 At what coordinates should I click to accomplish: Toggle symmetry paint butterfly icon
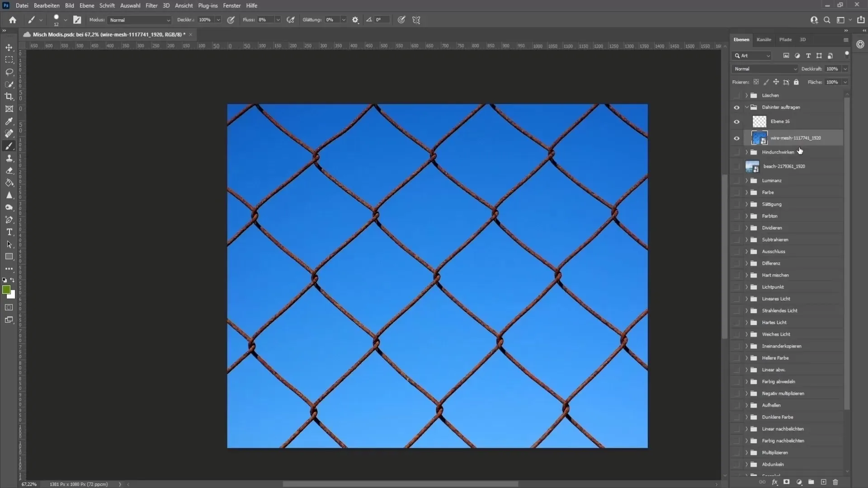416,20
